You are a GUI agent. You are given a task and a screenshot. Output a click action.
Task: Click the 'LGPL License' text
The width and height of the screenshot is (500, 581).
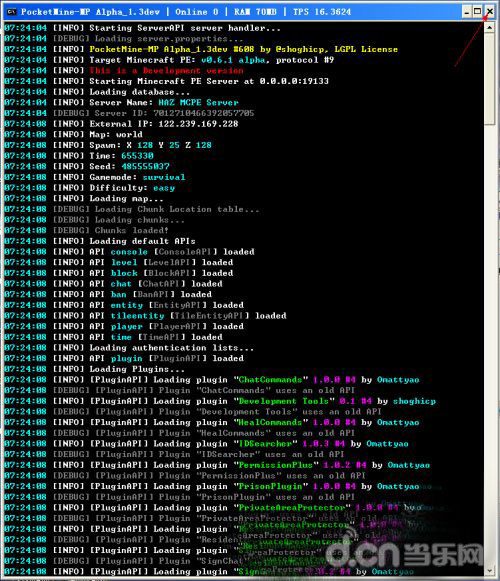coord(366,49)
